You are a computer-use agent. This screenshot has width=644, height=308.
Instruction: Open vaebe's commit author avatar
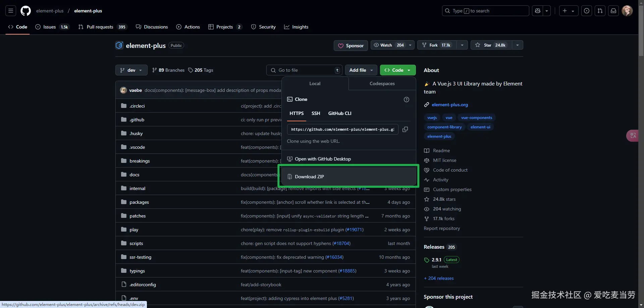(123, 90)
